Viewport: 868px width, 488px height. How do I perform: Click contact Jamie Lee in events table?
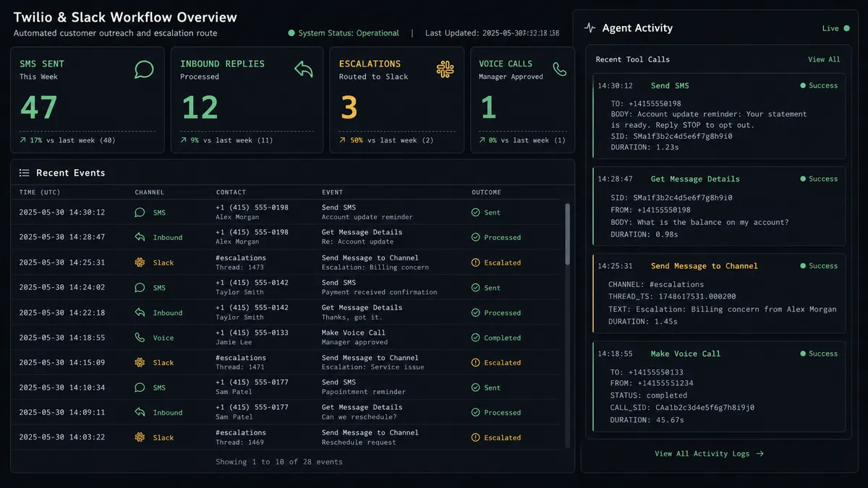tap(235, 342)
